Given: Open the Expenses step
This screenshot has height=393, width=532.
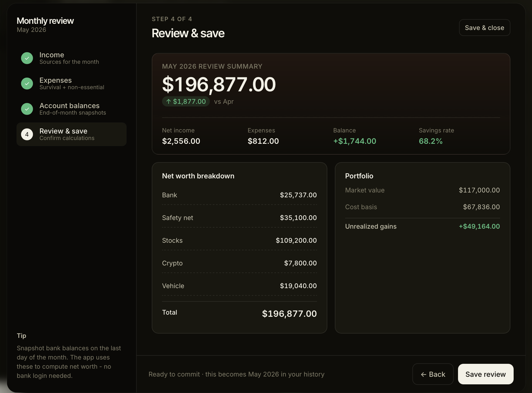Looking at the screenshot, I should pos(72,84).
